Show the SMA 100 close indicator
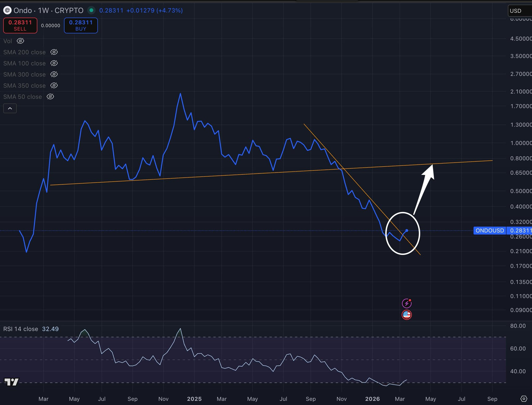The image size is (532, 405). click(x=54, y=63)
